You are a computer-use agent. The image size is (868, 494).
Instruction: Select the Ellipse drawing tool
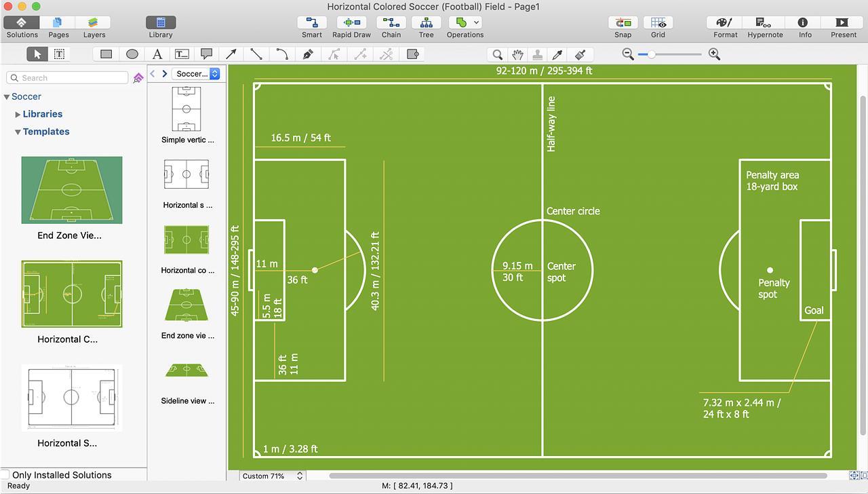click(132, 54)
